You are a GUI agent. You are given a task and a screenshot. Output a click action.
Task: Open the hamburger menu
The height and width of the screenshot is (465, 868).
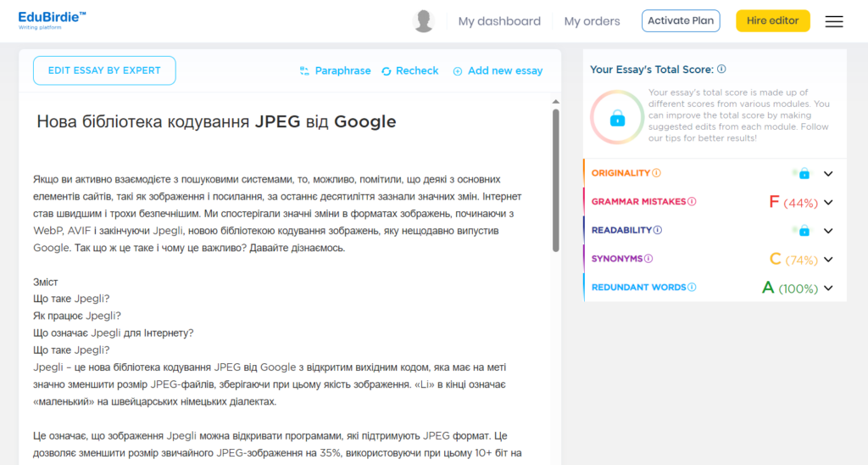[834, 21]
